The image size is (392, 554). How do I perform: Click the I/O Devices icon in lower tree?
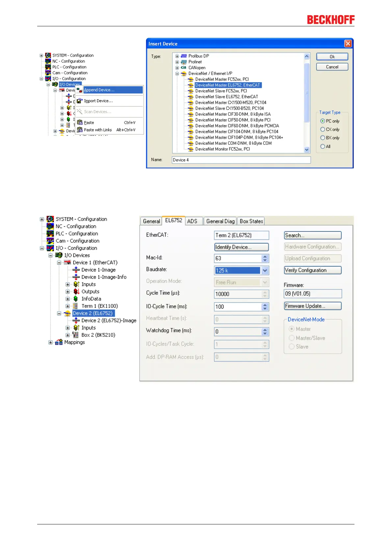coord(59,255)
